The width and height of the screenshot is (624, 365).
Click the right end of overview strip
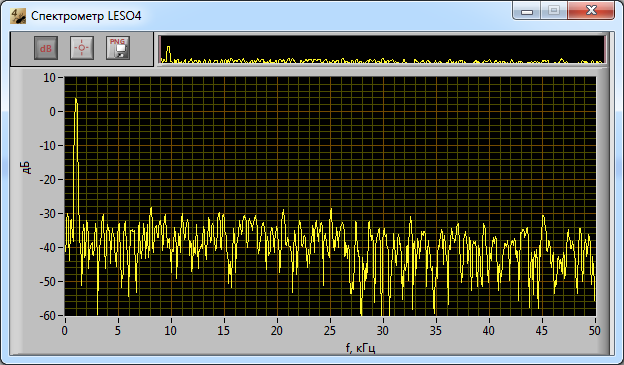click(x=604, y=49)
